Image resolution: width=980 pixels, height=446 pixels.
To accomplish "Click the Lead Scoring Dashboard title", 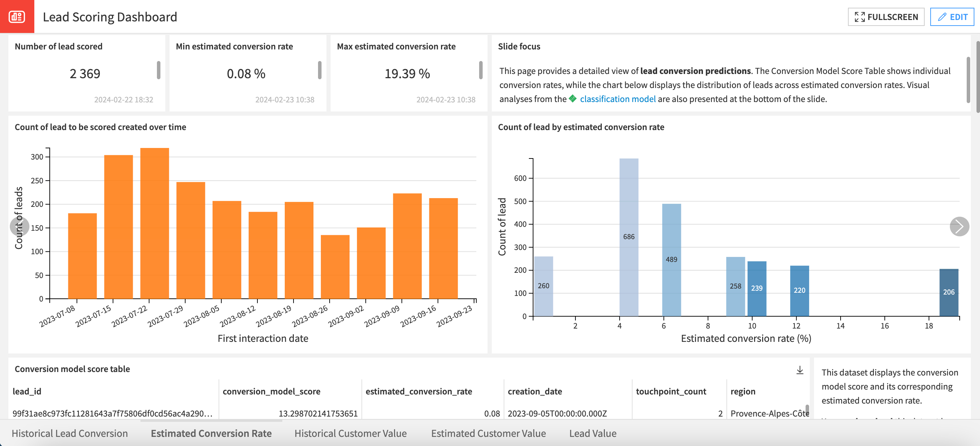I will pyautogui.click(x=110, y=17).
